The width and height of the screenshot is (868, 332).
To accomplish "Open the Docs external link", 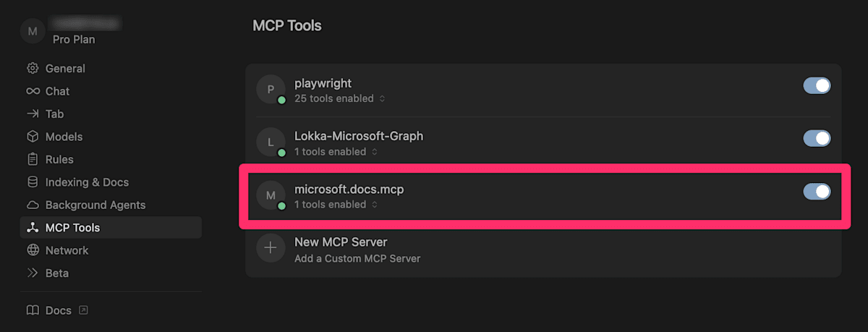I will point(58,310).
